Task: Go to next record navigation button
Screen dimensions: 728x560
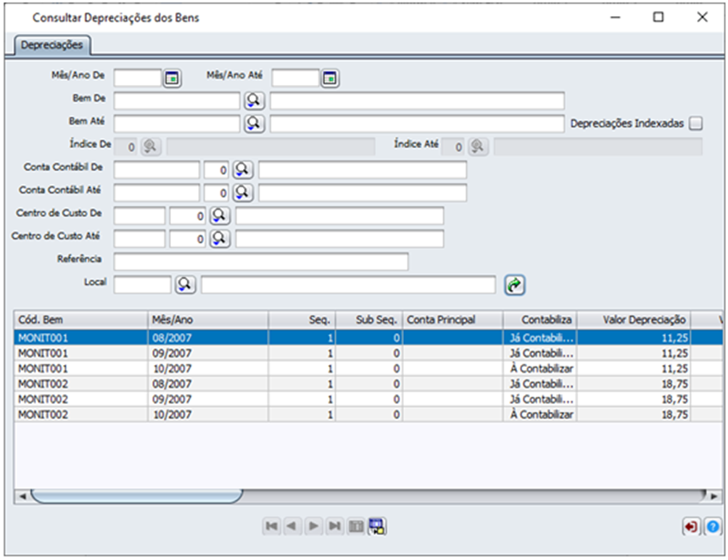Action: 313,526
